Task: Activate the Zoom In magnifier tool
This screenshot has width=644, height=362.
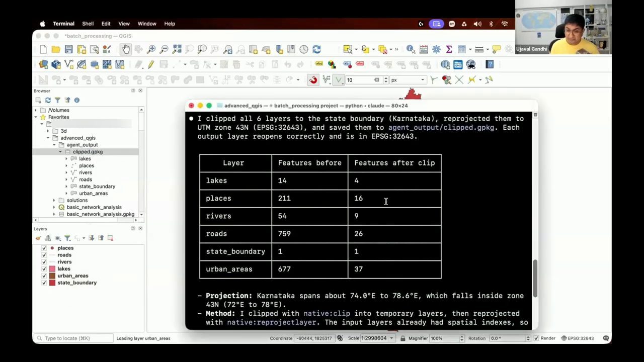Action: click(151, 49)
